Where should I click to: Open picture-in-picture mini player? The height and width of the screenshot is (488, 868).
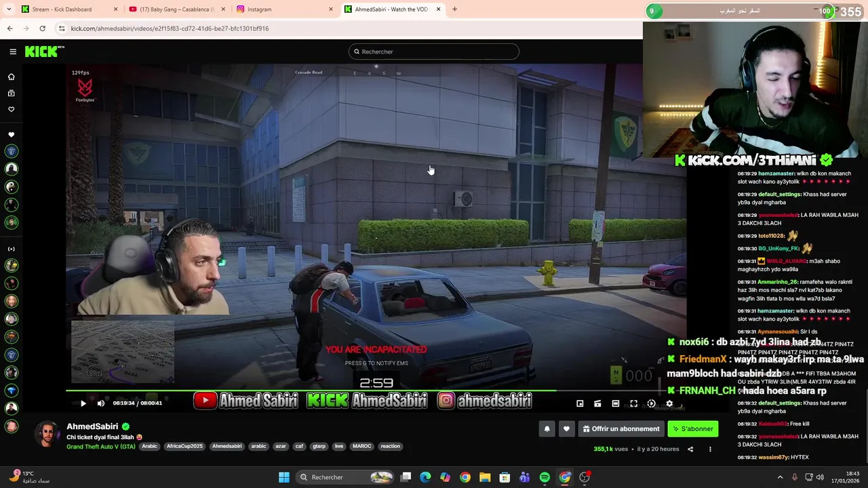click(580, 403)
